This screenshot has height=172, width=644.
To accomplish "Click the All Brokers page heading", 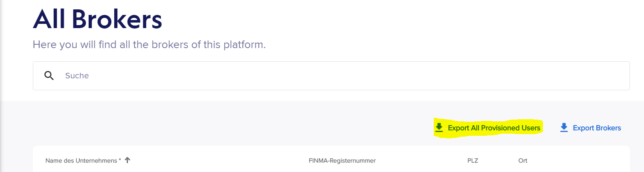I will pyautogui.click(x=97, y=19).
